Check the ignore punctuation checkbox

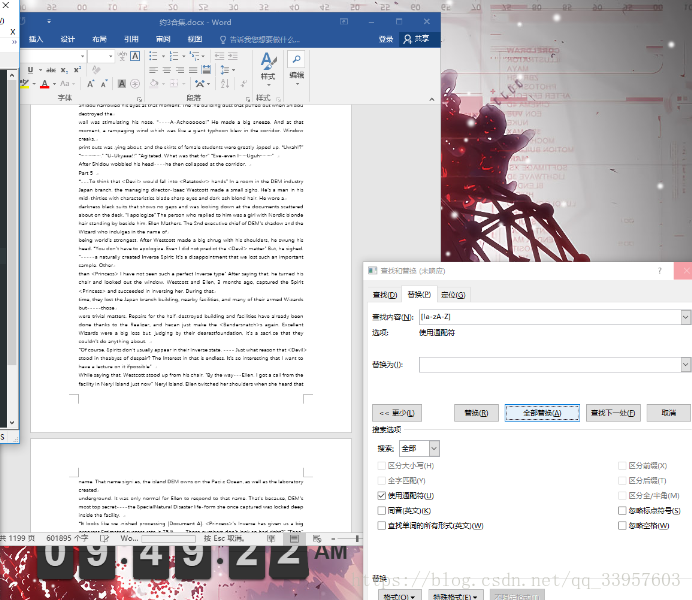[622, 510]
